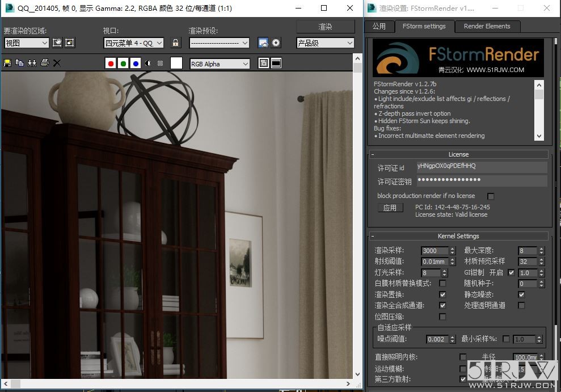Toggle the 处理透明通道 checkbox

pyautogui.click(x=521, y=305)
